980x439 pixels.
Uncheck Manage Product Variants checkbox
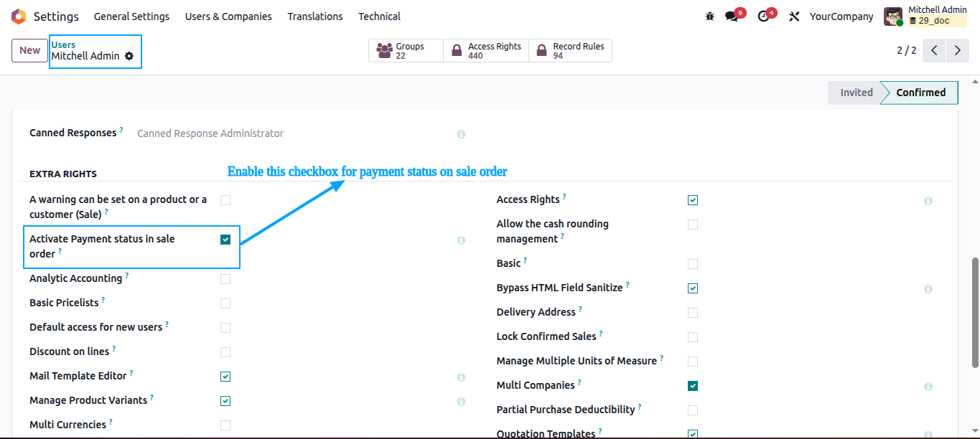[x=225, y=401]
